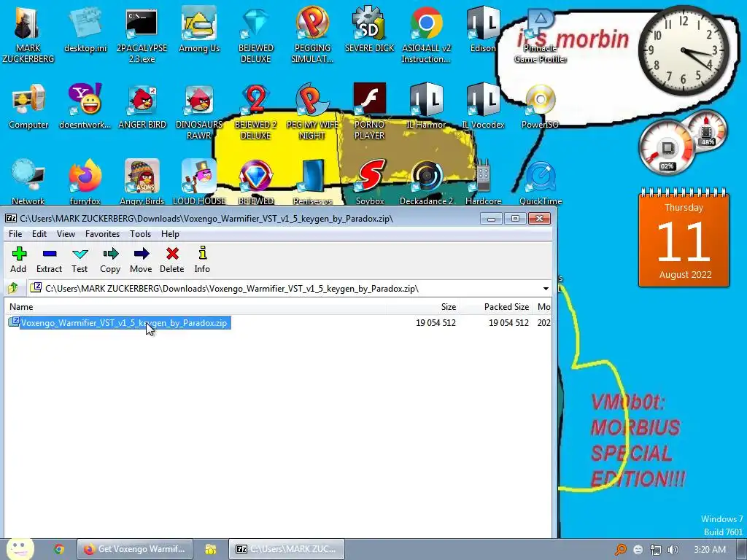The width and height of the screenshot is (747, 560).
Task: Select Edison desktop shortcut
Action: point(483,29)
